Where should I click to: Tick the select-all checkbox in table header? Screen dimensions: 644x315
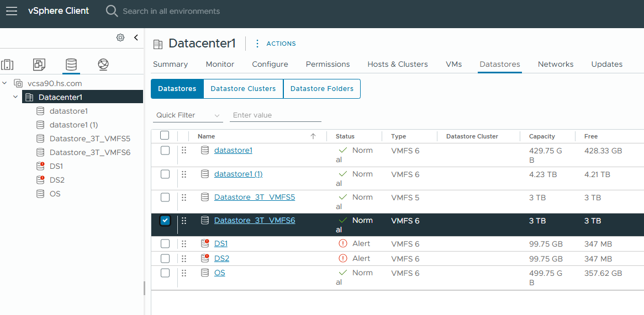(164, 135)
